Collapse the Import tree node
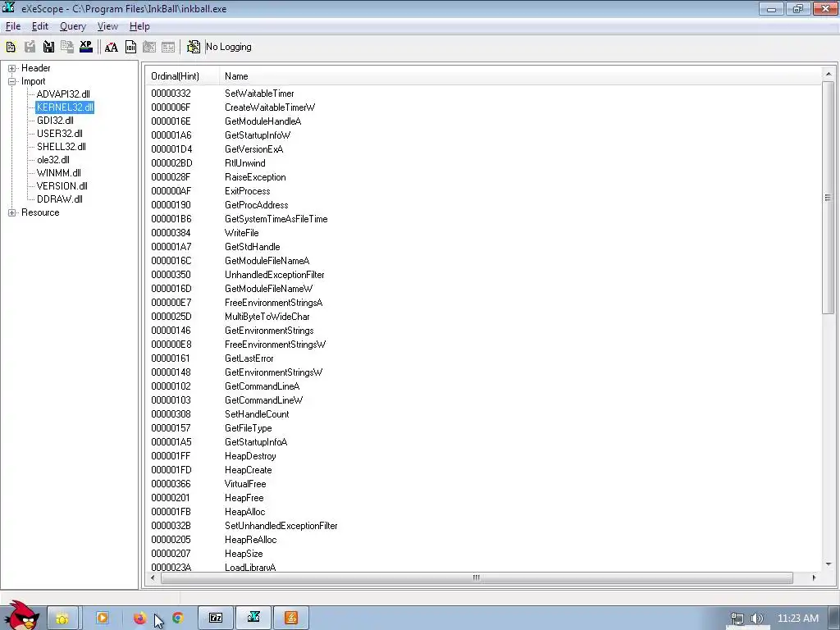Screen dimensions: 840x630 11,82
